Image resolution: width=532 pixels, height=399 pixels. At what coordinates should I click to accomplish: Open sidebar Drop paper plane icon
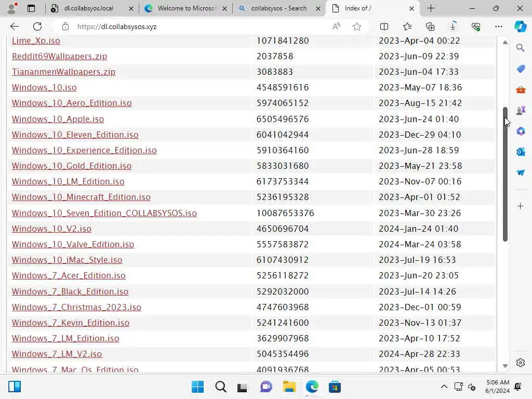521,172
